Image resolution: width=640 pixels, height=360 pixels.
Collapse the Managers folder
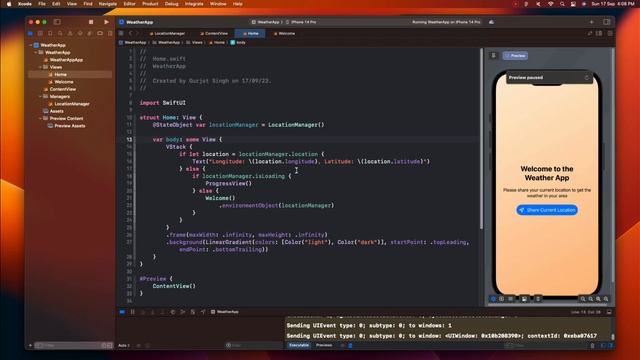tap(40, 97)
